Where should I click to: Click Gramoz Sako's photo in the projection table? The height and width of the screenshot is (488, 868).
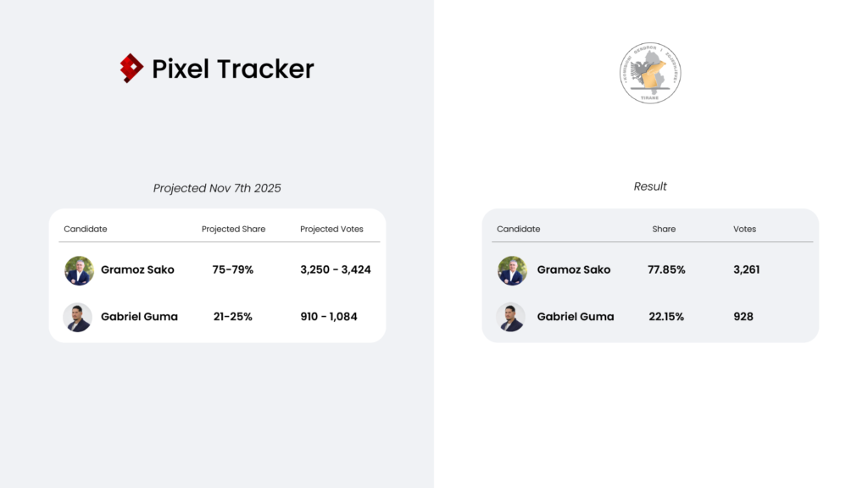(x=79, y=270)
